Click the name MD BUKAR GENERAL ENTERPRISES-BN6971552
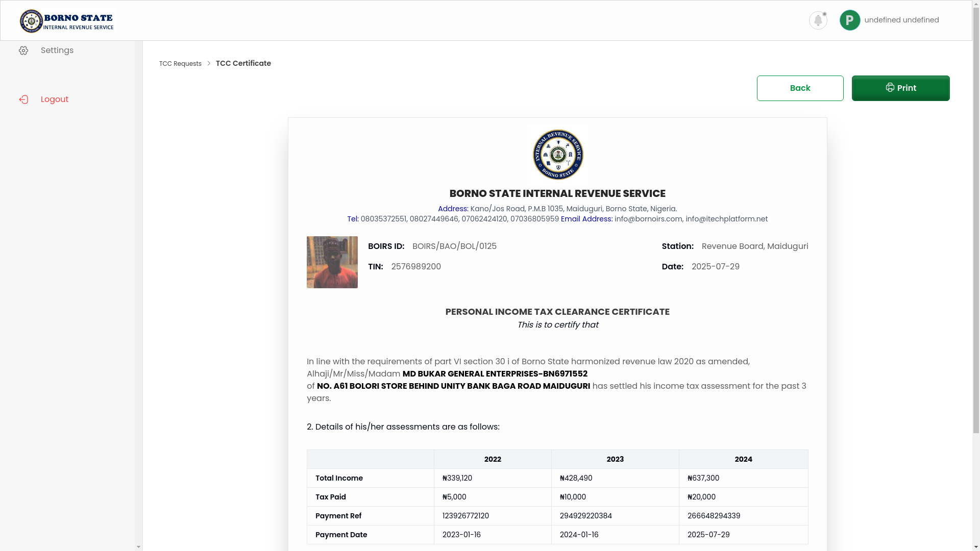The image size is (980, 551). (495, 374)
